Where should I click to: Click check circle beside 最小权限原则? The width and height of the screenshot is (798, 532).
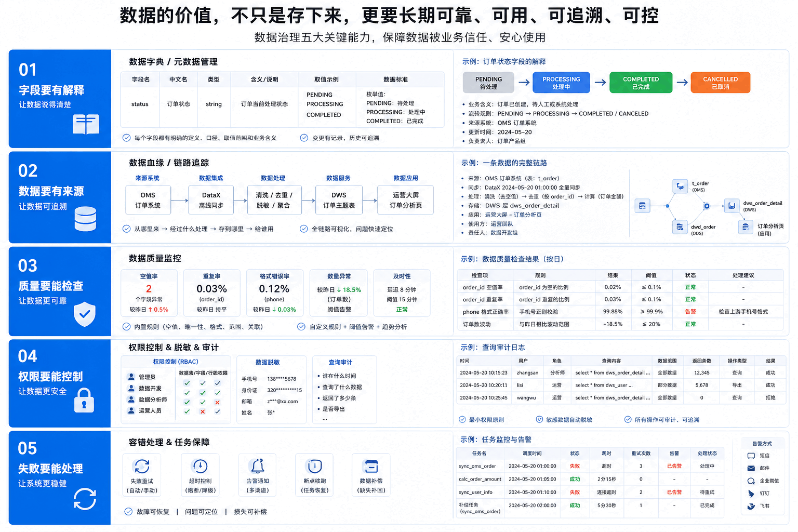point(462,420)
